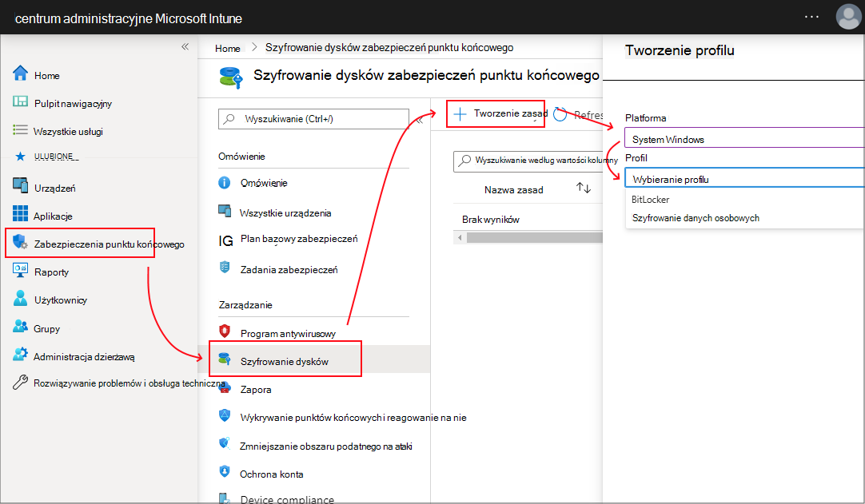This screenshot has width=865, height=504.
Task: Click the Użytkownicy person icon
Action: click(x=21, y=298)
